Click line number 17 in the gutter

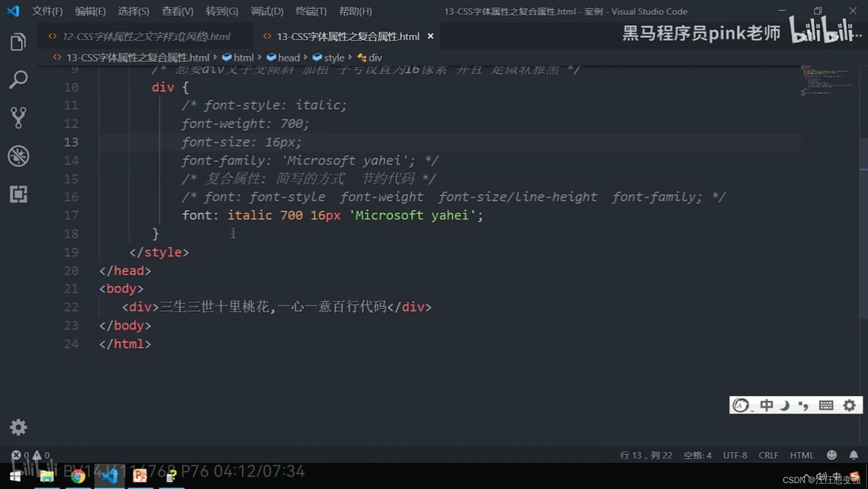(x=71, y=215)
